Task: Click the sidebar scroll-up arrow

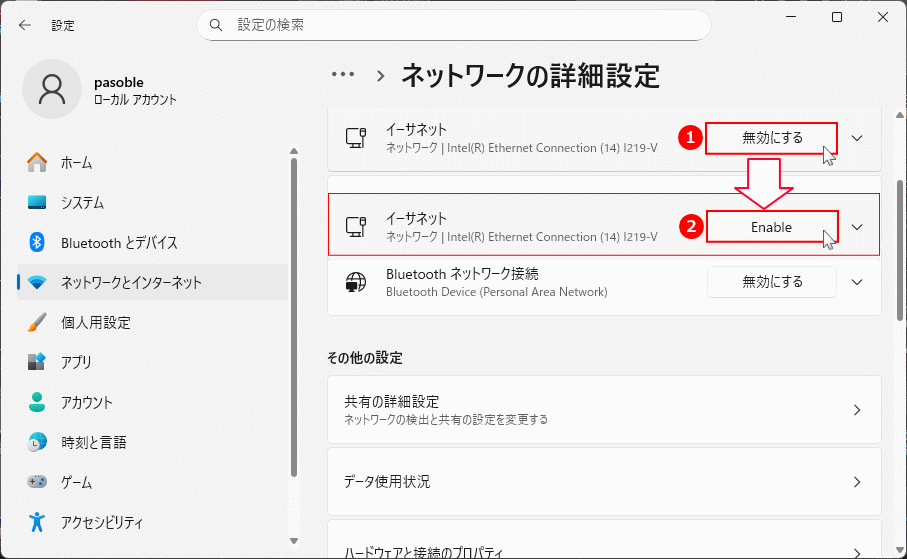Action: [x=294, y=151]
